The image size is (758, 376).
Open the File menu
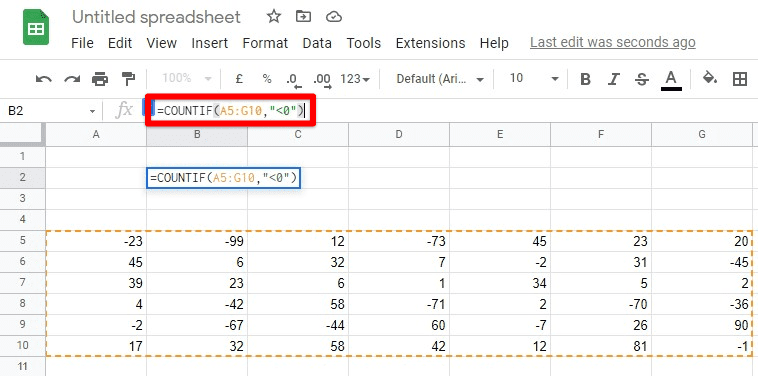pos(82,43)
